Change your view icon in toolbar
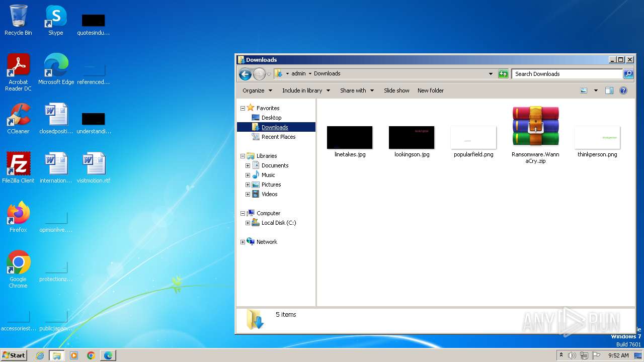Screen dimensions: 644x362 tap(584, 90)
